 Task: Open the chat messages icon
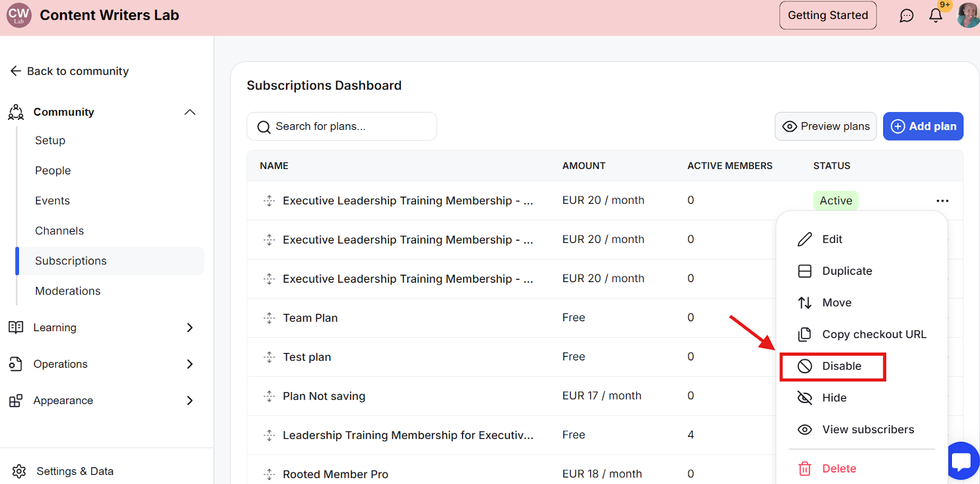coord(907,16)
